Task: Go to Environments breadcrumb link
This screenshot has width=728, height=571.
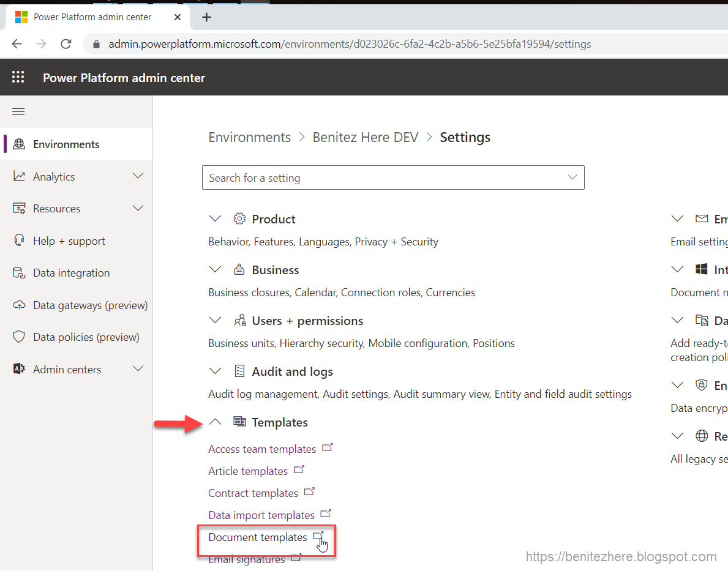Action: [x=249, y=138]
